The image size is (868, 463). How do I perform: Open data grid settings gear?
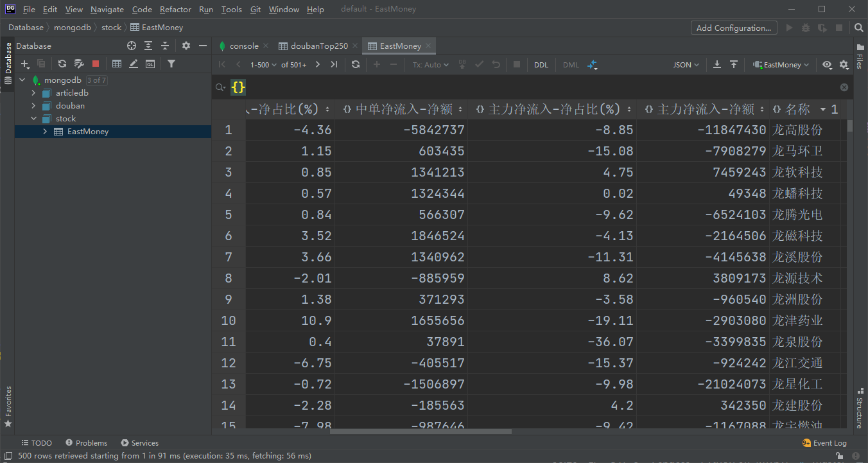844,64
